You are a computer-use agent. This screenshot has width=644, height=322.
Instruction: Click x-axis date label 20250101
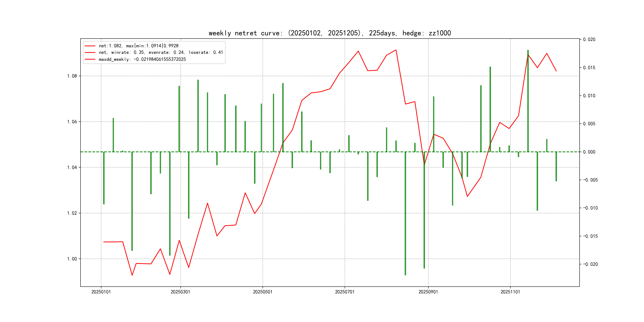coord(101,292)
